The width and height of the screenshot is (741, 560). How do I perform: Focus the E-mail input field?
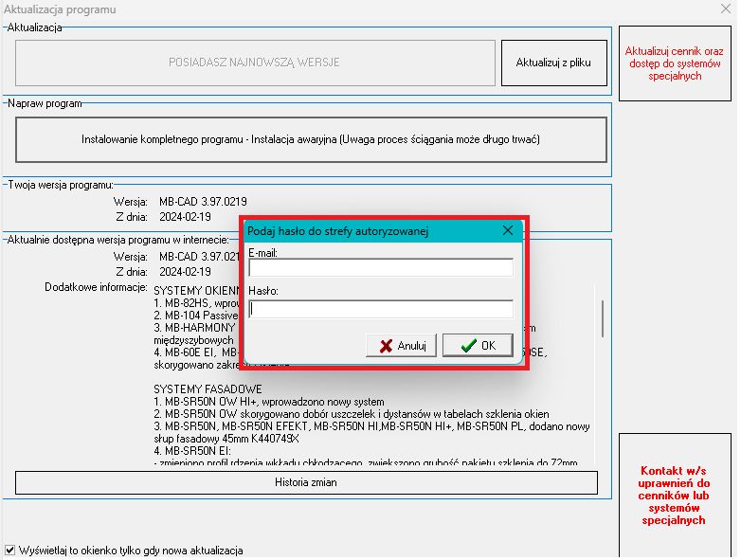click(380, 268)
